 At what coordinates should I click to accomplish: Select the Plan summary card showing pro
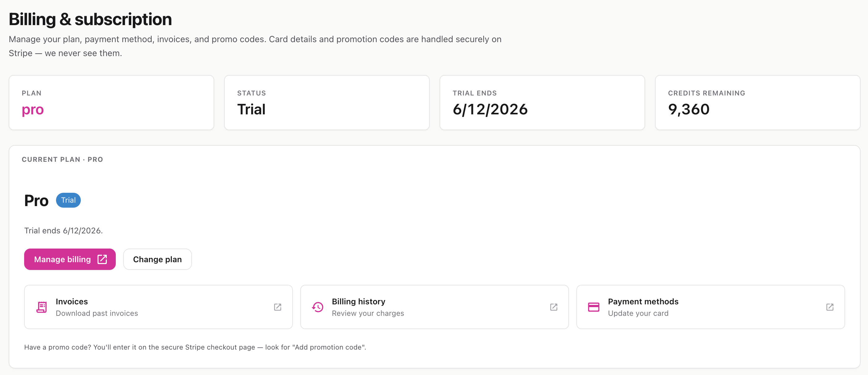(111, 103)
